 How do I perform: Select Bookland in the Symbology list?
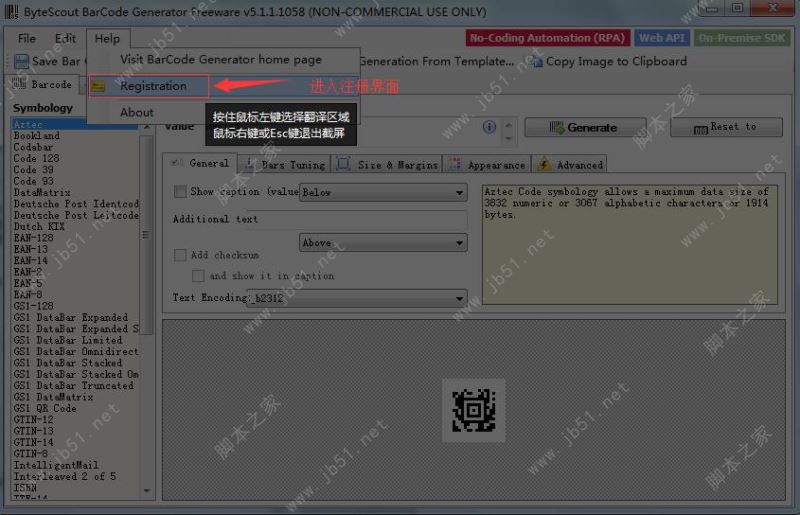tap(37, 136)
